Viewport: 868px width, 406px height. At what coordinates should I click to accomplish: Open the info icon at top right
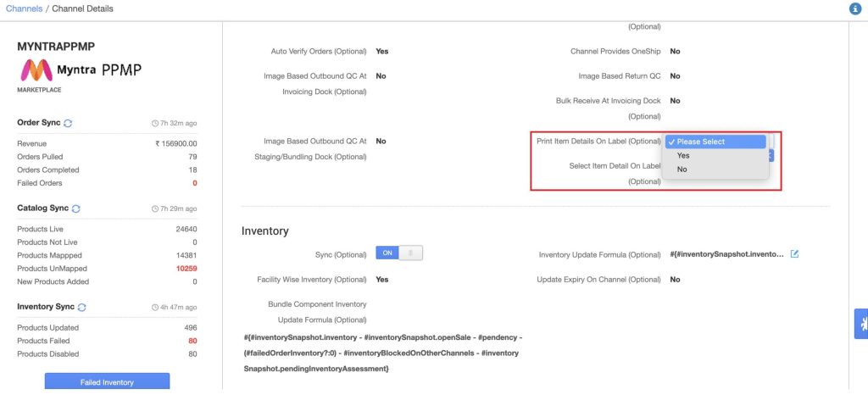[855, 8]
